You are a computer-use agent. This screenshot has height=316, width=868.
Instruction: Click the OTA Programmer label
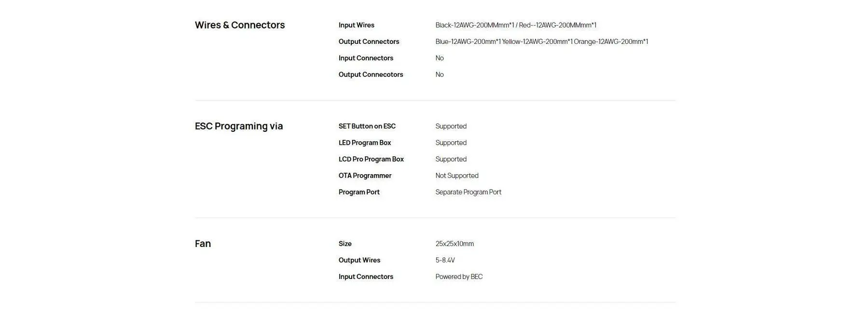click(x=365, y=176)
